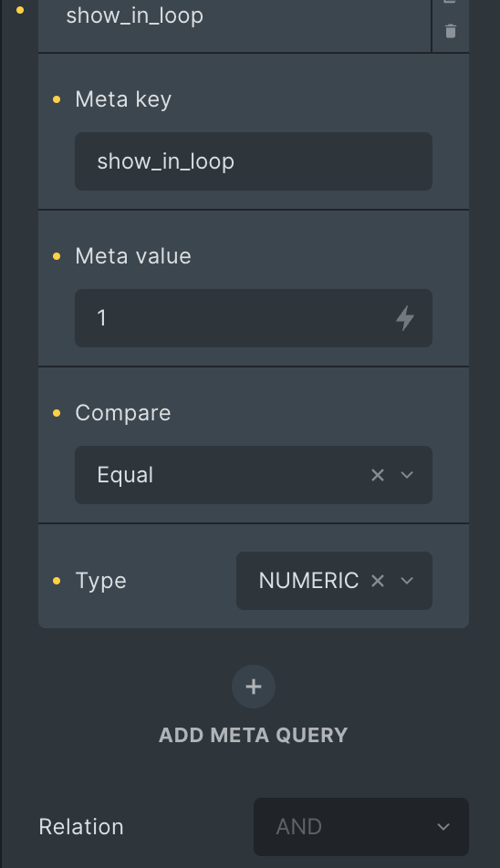Viewport: 500px width, 868px height.
Task: Clear the NUMERIC selection in Type
Action: (x=378, y=581)
